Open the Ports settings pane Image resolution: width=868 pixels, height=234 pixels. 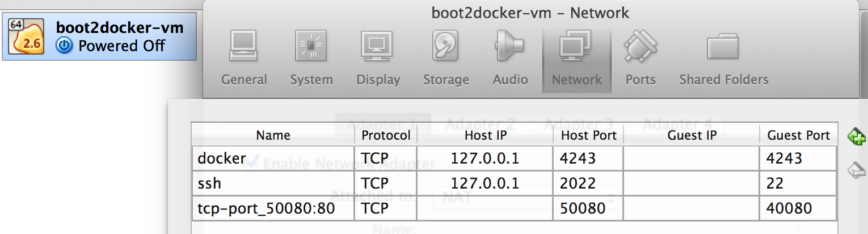[x=641, y=58]
